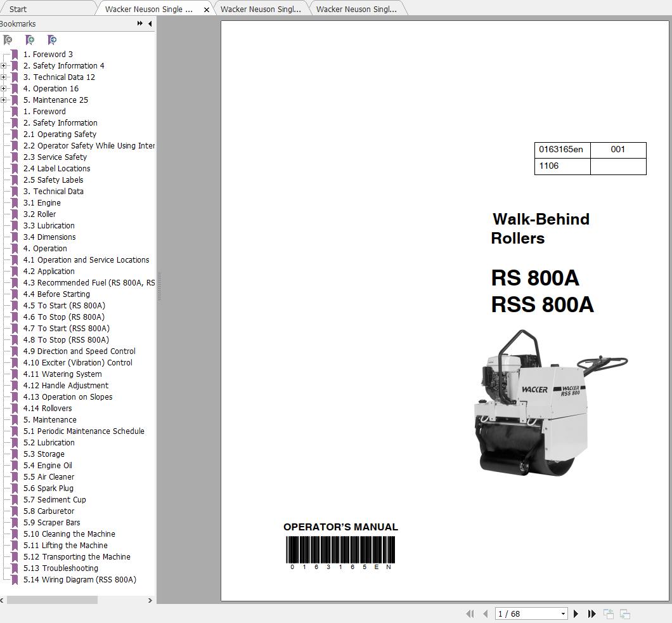Click the next view icon in status bar
The width and height of the screenshot is (672, 623).
pos(625,613)
